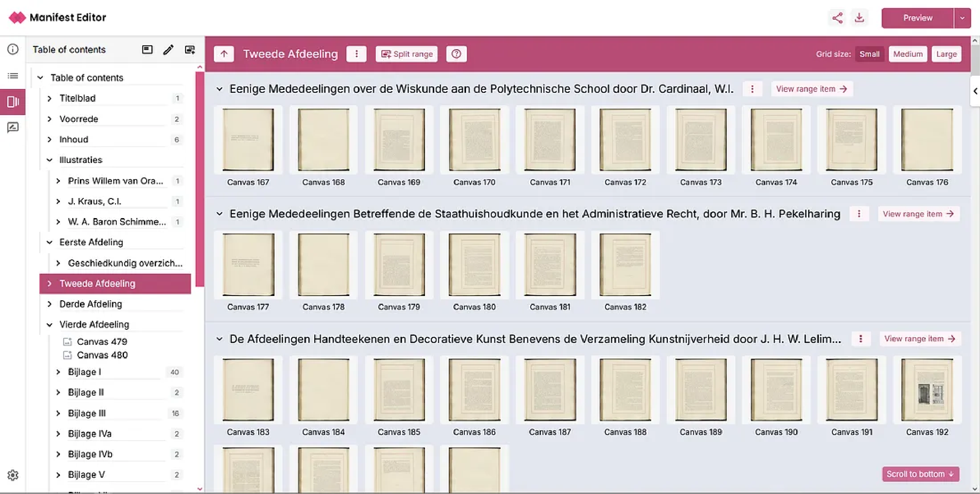Select the list view icon in sidebar
980x494 pixels.
pyautogui.click(x=13, y=75)
